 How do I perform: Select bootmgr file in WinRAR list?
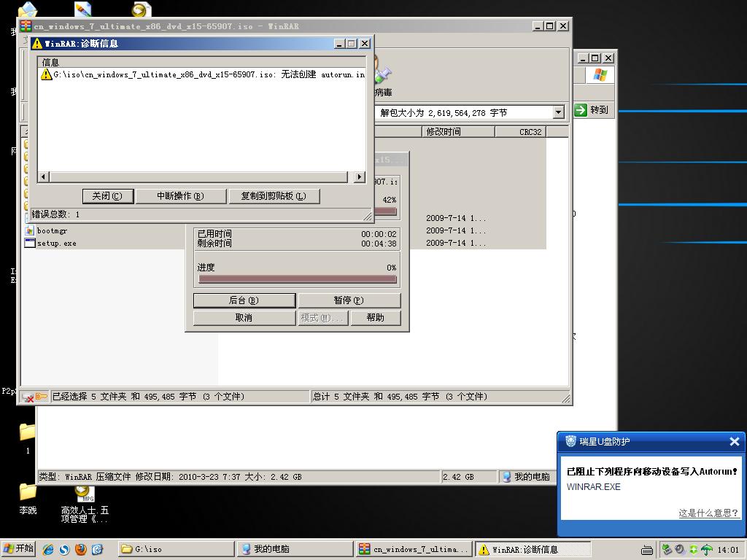pyautogui.click(x=53, y=231)
